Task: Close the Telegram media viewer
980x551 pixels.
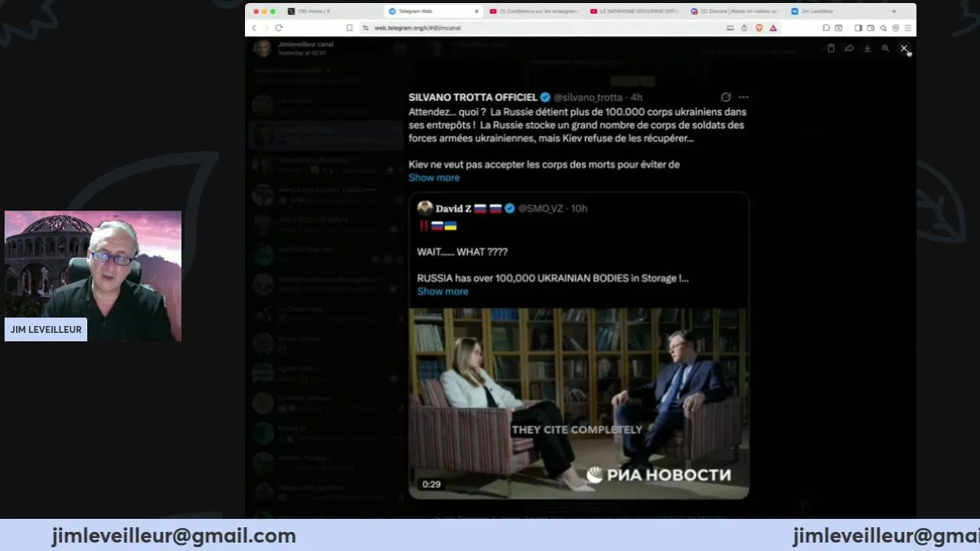Action: click(x=903, y=48)
